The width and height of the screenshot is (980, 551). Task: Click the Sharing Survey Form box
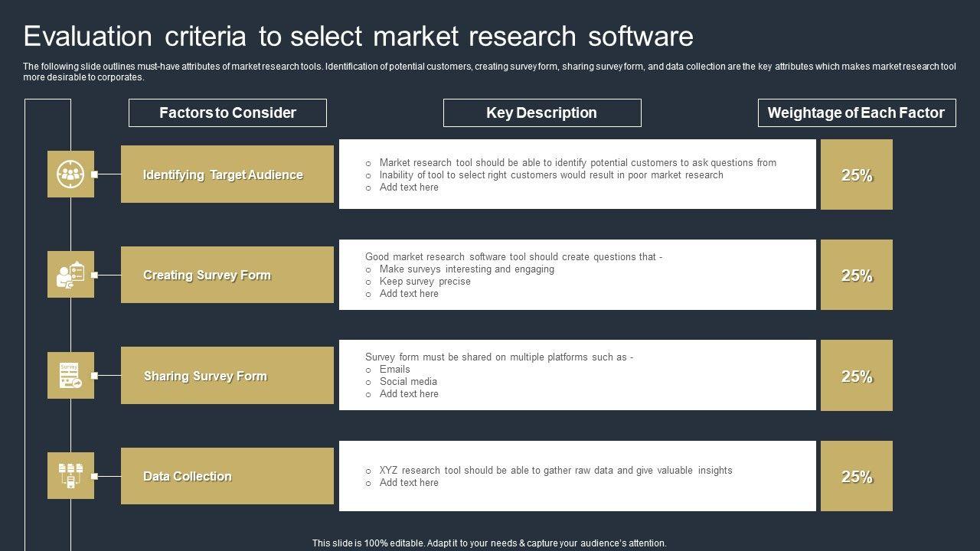click(227, 376)
